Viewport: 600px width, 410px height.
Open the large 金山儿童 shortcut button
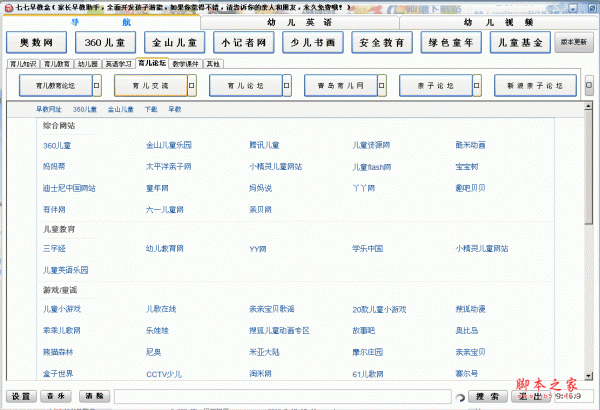[174, 42]
